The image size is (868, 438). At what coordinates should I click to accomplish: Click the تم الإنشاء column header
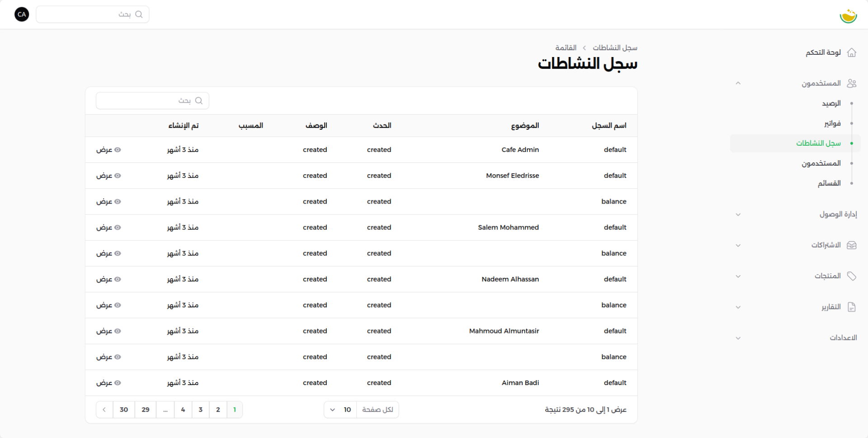coord(184,125)
